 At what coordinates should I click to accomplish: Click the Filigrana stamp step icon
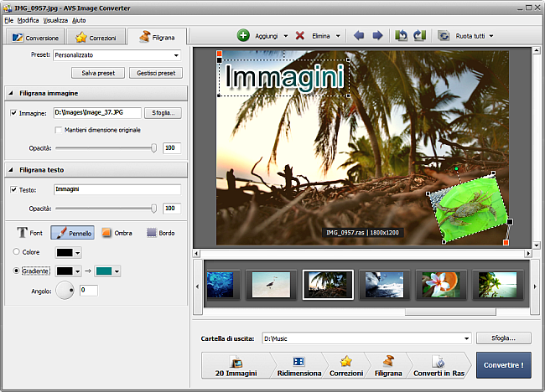click(388, 361)
